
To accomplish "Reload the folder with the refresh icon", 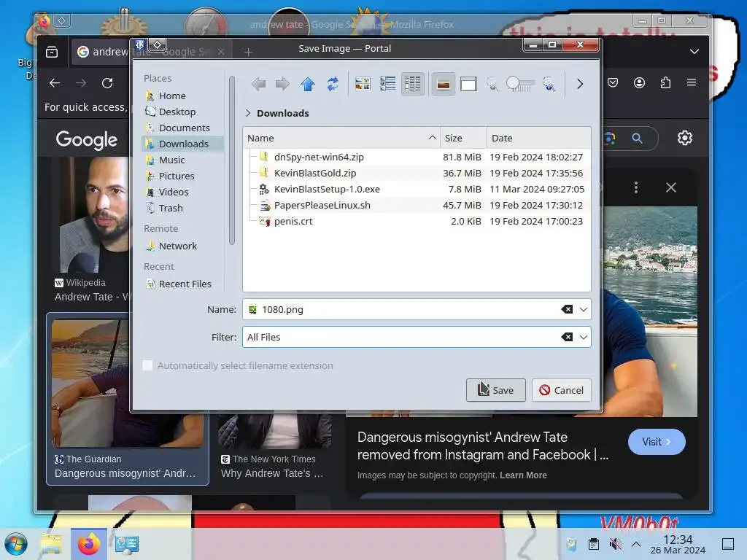I will pos(333,85).
